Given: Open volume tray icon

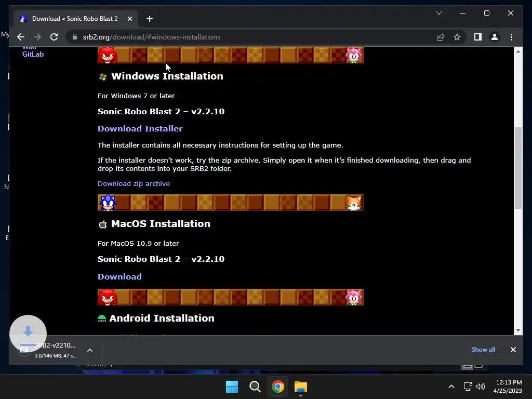Looking at the screenshot, I should tap(481, 387).
